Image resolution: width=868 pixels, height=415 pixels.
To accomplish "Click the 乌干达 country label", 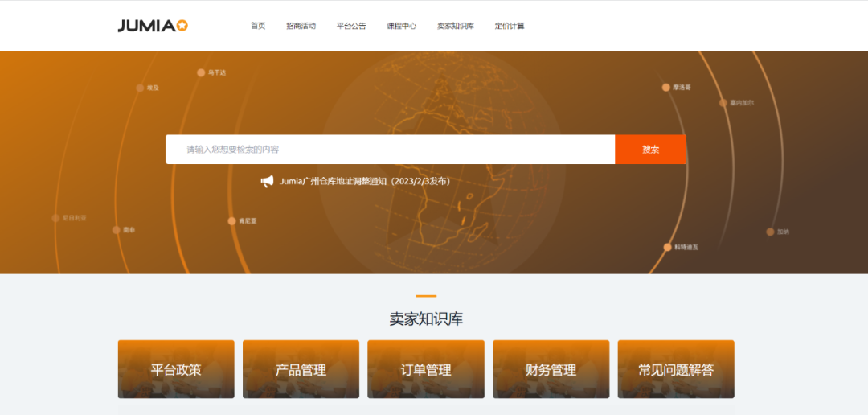I will [217, 72].
